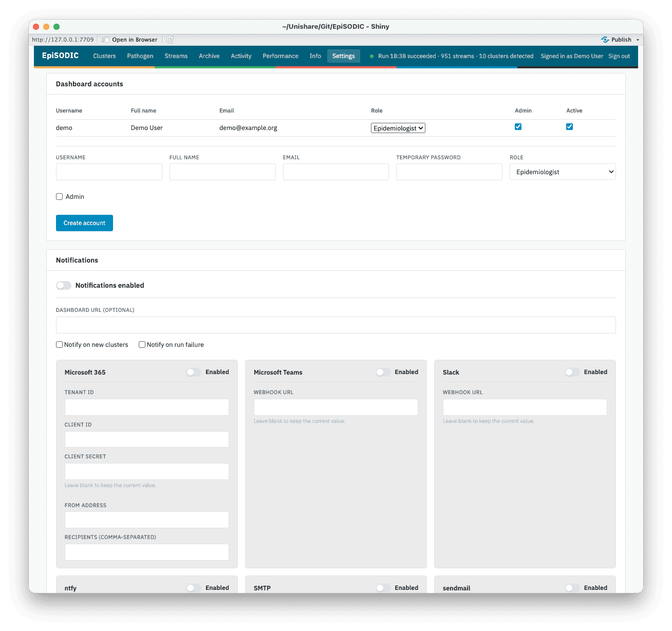This screenshot has height=631, width=672.
Task: Focus the From Address field
Action: (147, 519)
